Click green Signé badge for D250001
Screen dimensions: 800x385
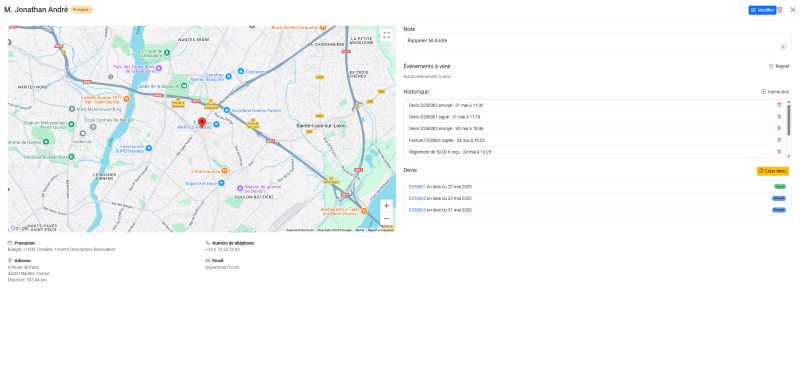780,187
